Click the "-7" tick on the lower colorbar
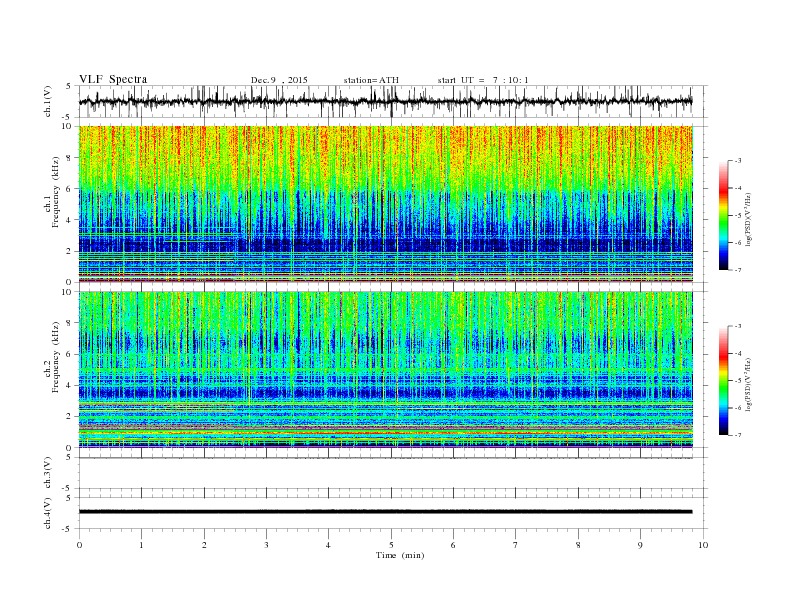This screenshot has height=612, width=792. tap(738, 435)
